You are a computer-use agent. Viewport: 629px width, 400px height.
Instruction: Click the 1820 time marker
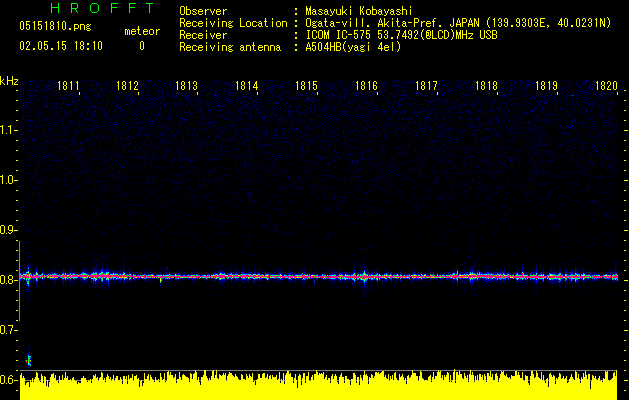pos(606,85)
